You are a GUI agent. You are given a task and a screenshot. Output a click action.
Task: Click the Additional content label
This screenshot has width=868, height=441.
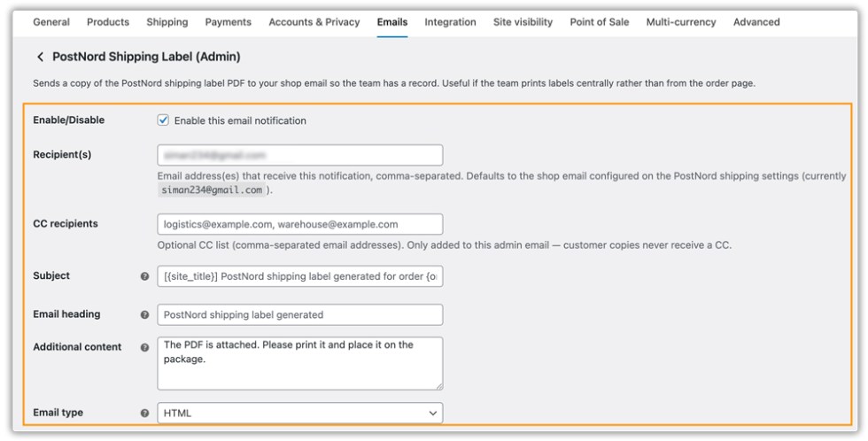coord(77,347)
